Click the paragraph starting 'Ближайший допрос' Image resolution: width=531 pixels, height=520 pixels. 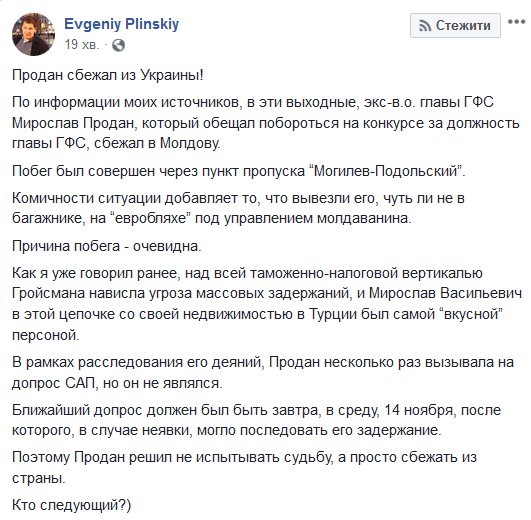coord(256,420)
